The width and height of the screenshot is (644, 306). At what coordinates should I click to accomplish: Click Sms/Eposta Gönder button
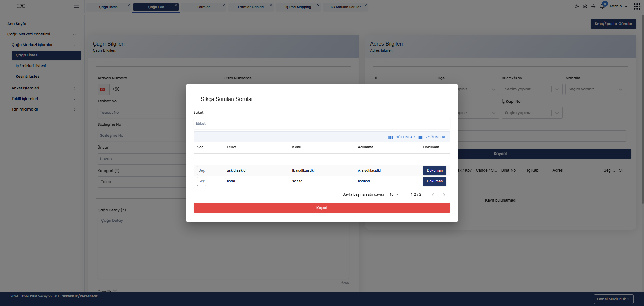[613, 24]
